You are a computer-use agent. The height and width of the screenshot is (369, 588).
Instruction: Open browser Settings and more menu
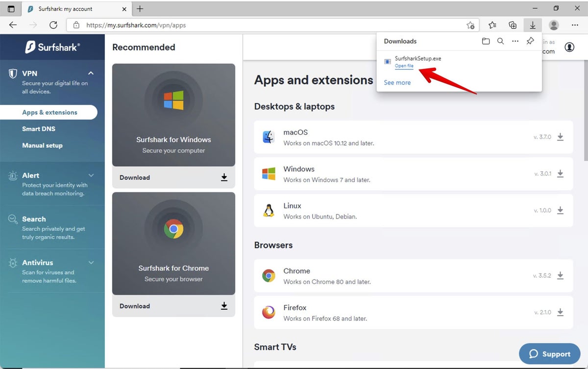pos(575,25)
